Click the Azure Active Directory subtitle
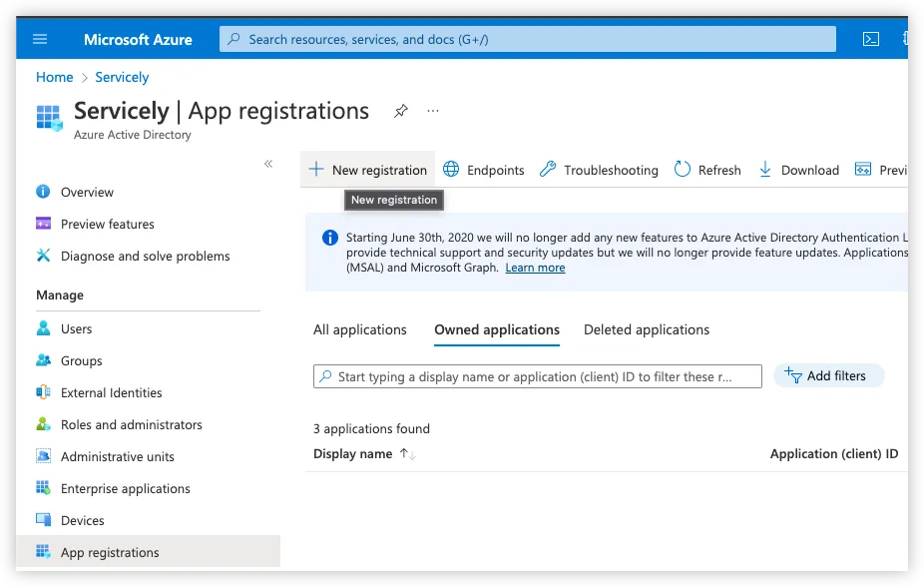Screen dimensions: 924x587 pyautogui.click(x=132, y=135)
